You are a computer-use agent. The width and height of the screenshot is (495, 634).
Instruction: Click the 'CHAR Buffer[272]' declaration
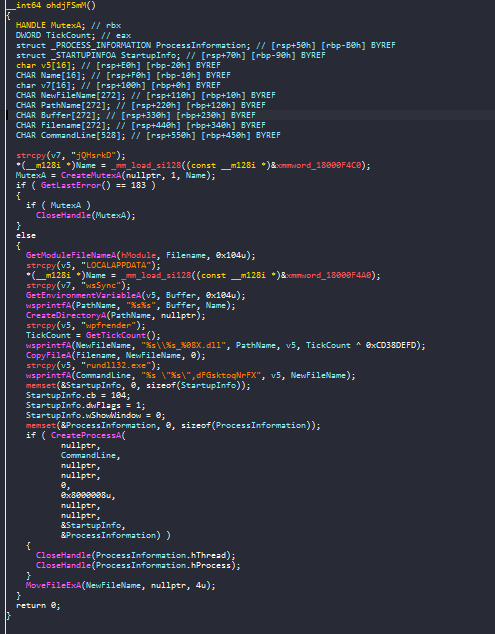pos(57,115)
